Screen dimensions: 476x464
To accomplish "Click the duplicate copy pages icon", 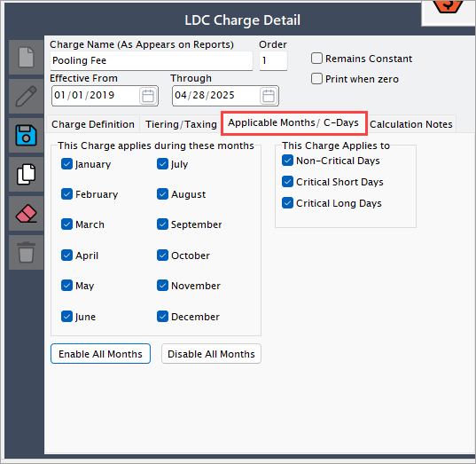I will pos(26,175).
